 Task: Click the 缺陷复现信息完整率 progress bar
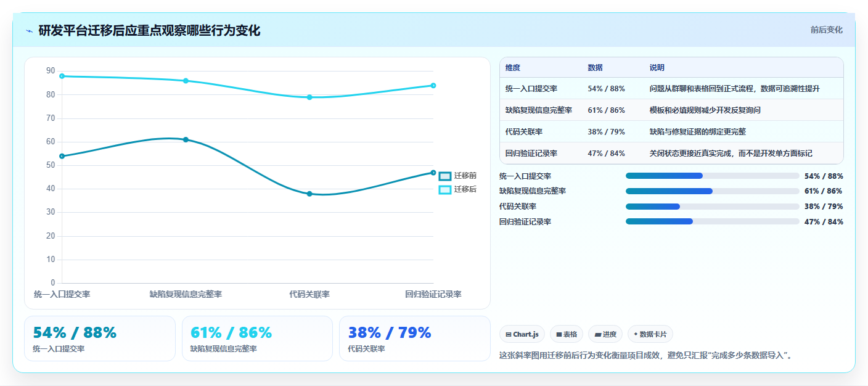(x=712, y=191)
